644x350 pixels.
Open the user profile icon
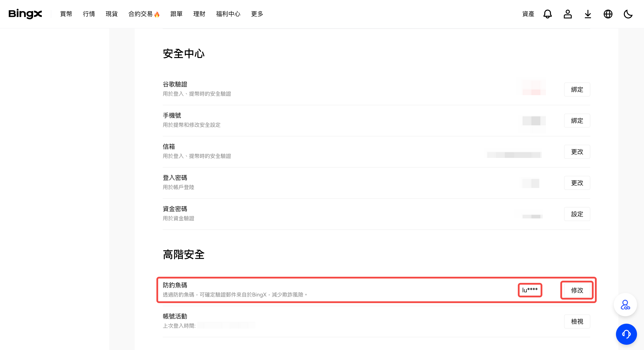pos(568,14)
